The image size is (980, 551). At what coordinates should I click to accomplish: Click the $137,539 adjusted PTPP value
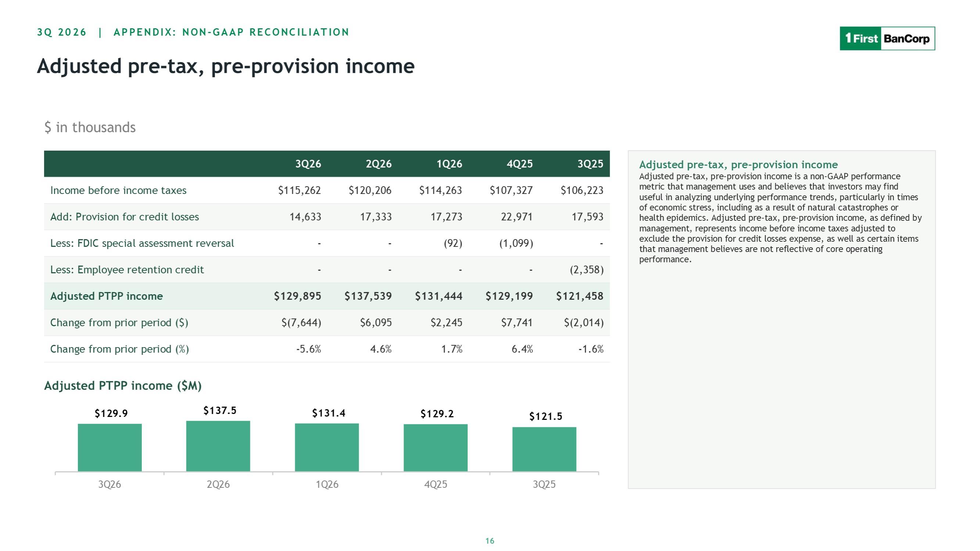[x=368, y=296]
